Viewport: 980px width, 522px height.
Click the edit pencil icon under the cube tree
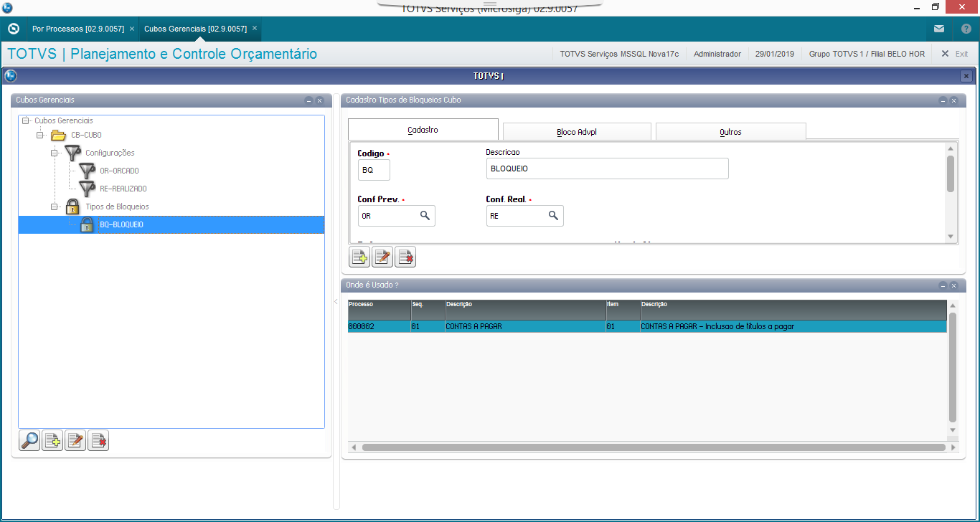pos(75,440)
